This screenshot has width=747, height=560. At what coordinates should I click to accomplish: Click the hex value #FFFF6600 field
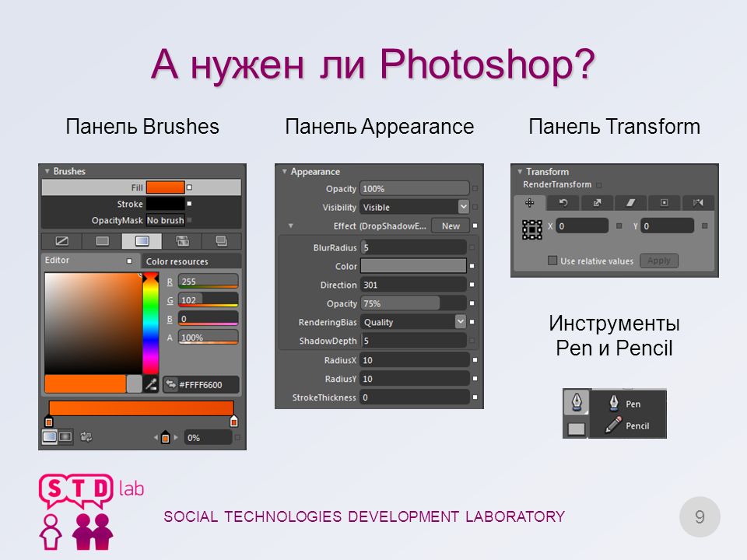pyautogui.click(x=209, y=385)
